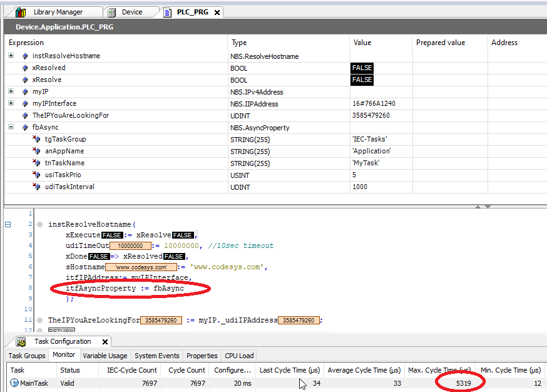547x392 pixels.
Task: Switch to the Variable Usage tab
Action: pyautogui.click(x=106, y=356)
